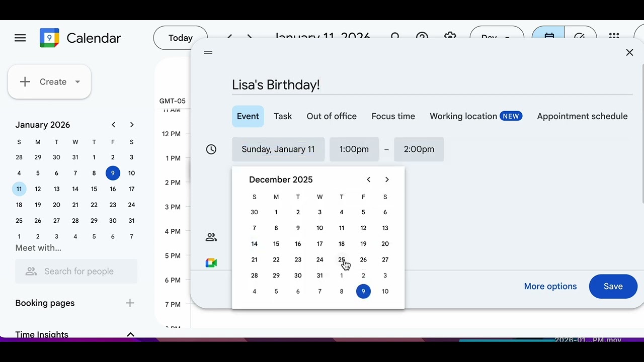Select January 31 in sidebar mini calendar
The image size is (644, 362).
click(132, 221)
